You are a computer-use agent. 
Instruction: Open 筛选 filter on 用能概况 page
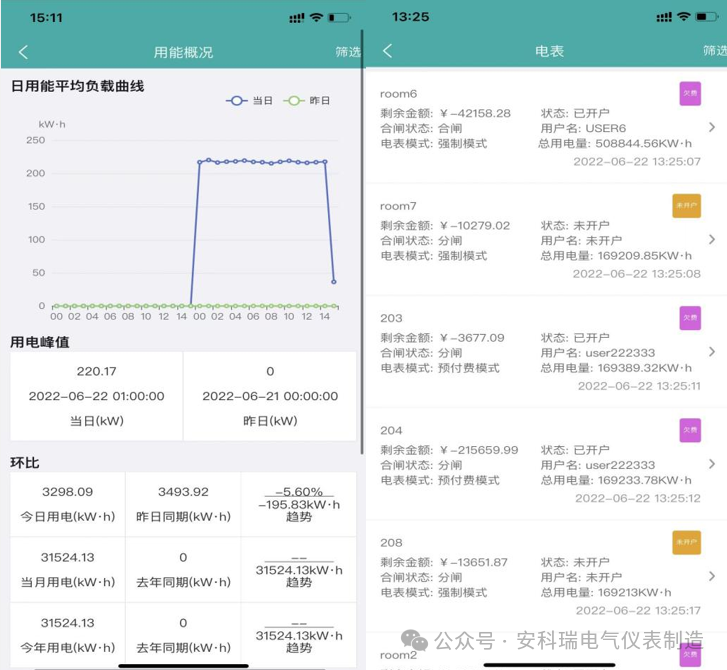tap(347, 52)
